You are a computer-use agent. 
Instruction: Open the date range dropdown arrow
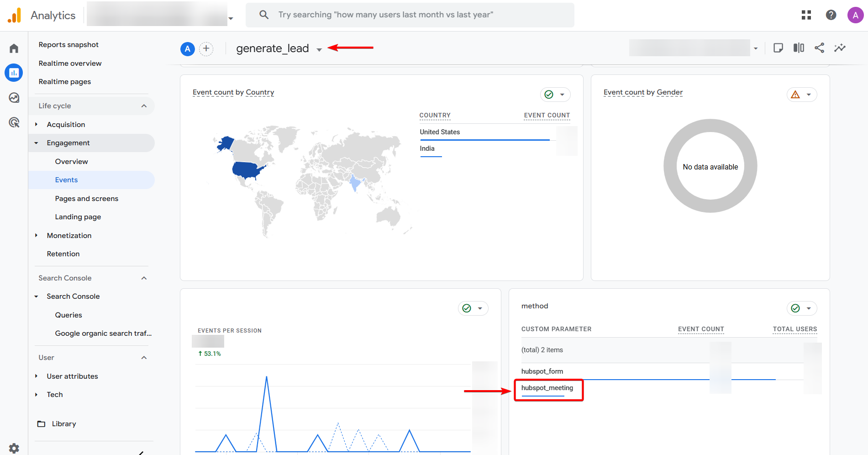pos(756,48)
